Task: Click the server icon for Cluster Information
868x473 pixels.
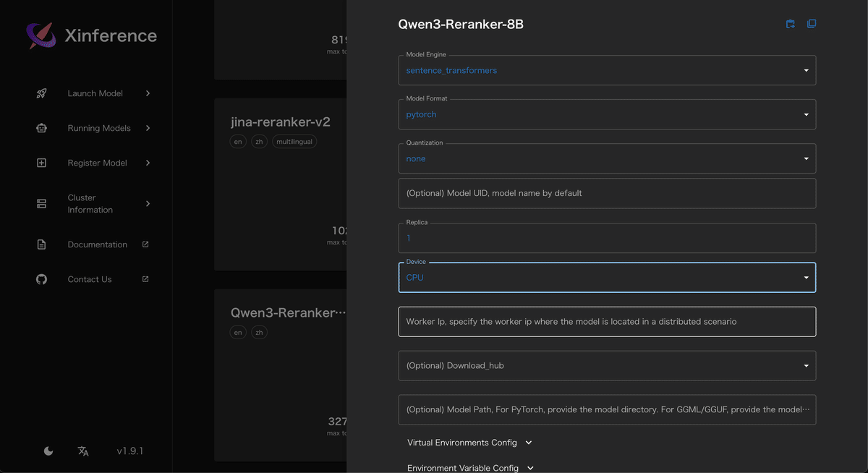Action: [41, 204]
